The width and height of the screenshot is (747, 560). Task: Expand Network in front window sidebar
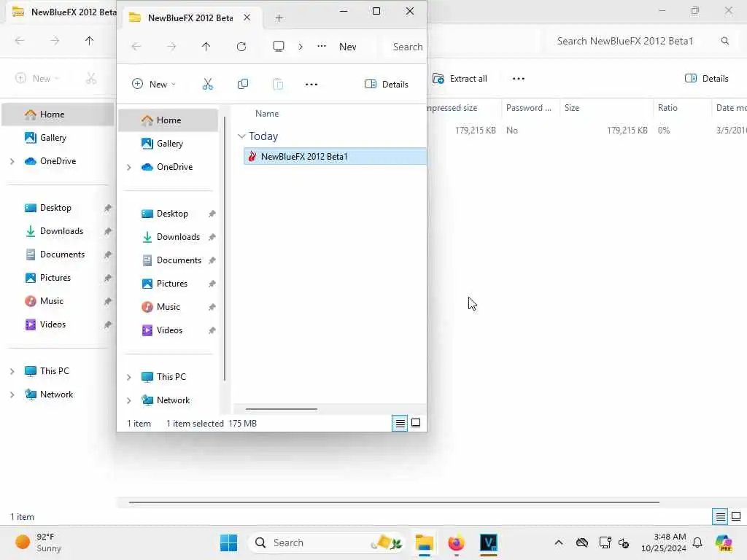pyautogui.click(x=128, y=400)
